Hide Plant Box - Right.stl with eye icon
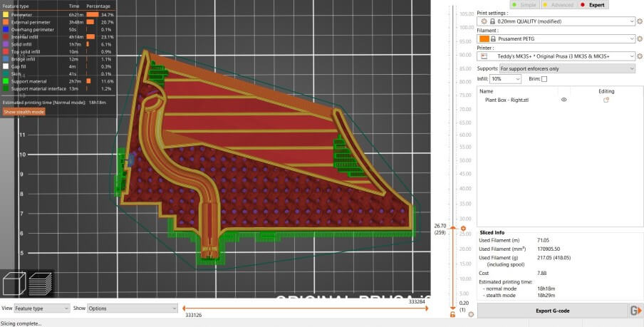This screenshot has height=327, width=644. tap(563, 100)
